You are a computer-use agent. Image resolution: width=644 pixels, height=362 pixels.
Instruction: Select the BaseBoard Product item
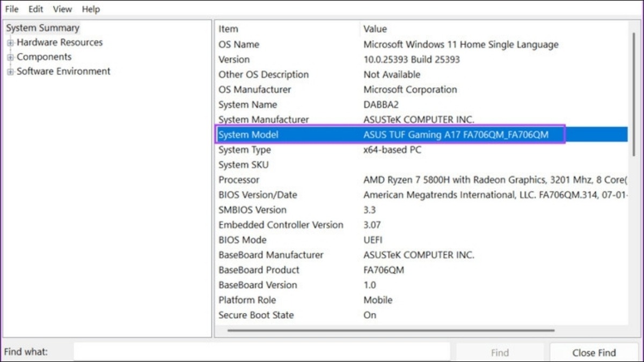259,270
